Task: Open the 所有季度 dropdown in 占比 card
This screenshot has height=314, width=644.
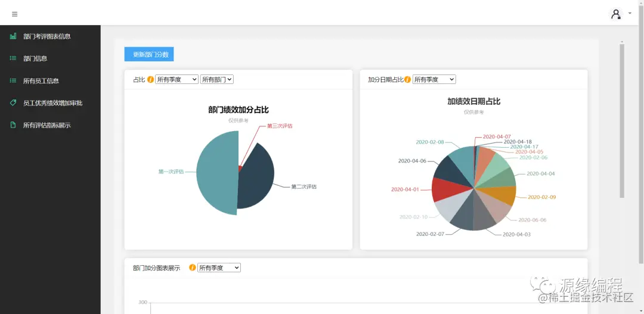Action: (x=177, y=80)
